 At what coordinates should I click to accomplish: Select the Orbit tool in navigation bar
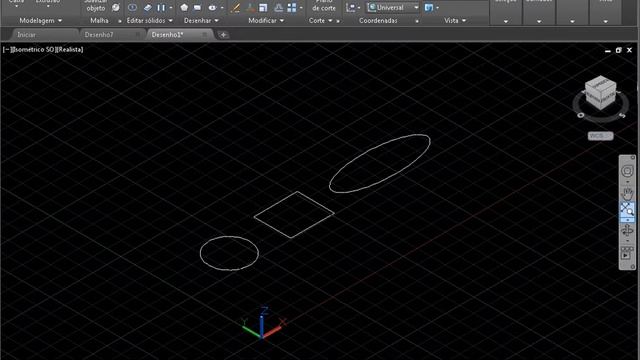point(627,231)
